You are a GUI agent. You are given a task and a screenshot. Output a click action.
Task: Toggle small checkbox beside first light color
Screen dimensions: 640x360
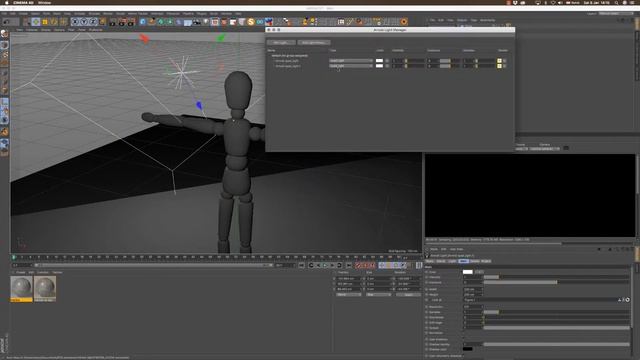point(387,61)
